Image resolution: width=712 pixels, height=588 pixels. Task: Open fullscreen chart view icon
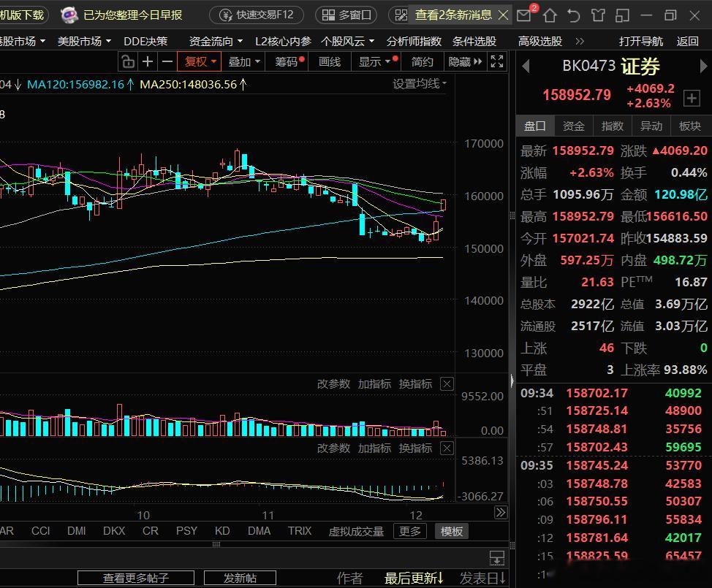(x=497, y=61)
